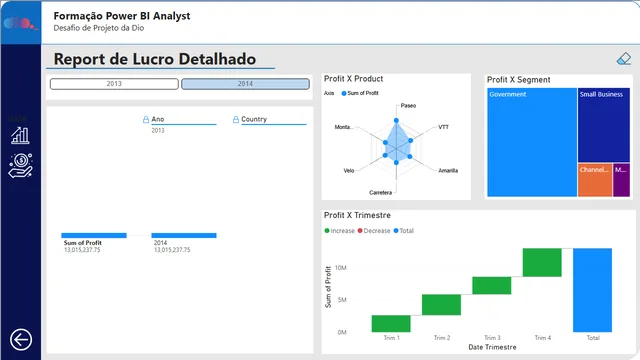Click the 2014 node bar in decomposition tree

(184, 235)
